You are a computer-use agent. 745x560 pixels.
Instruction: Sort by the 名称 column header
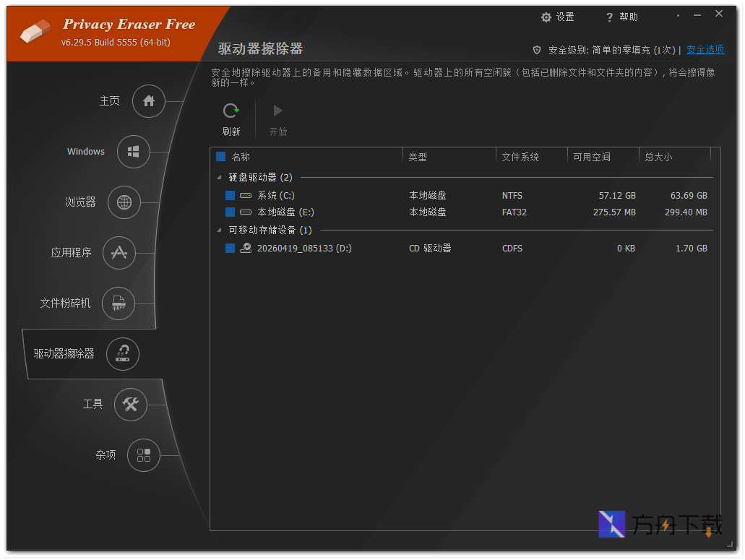click(x=241, y=157)
